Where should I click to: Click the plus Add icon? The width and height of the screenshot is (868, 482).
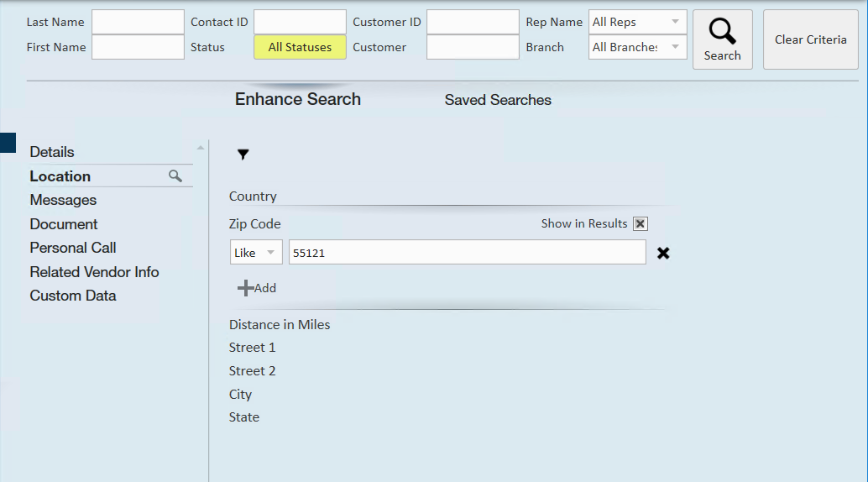point(246,288)
